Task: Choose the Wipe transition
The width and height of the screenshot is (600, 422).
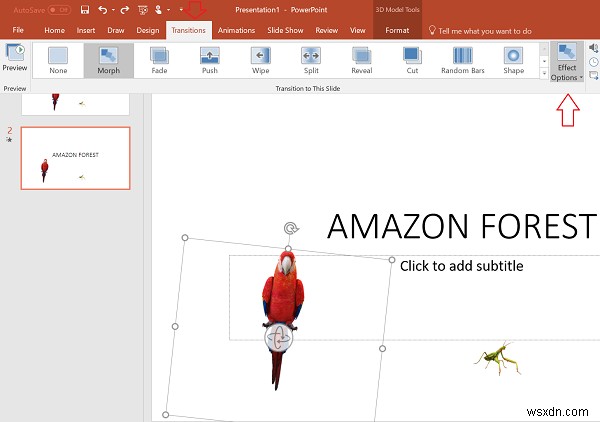Action: pos(261,60)
